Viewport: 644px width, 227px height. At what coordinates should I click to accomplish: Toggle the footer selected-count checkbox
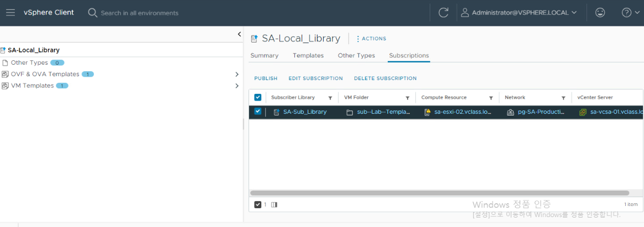(257, 204)
